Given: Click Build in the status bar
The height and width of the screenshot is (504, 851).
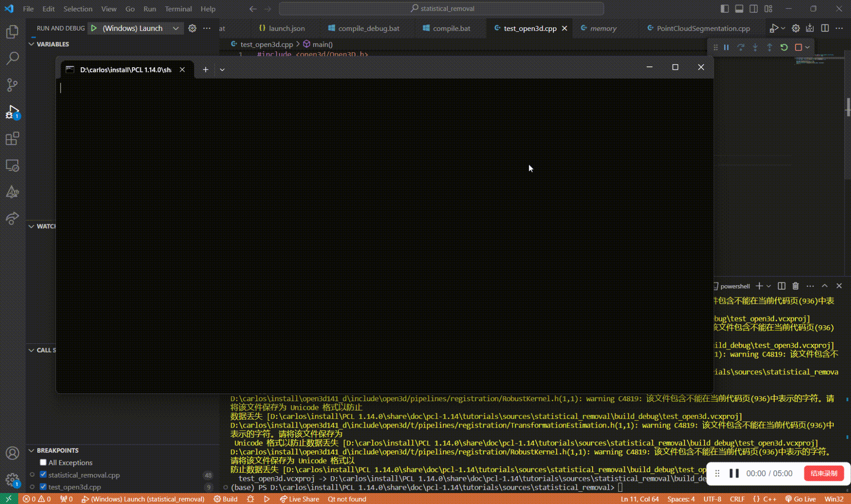Looking at the screenshot, I should click(226, 499).
